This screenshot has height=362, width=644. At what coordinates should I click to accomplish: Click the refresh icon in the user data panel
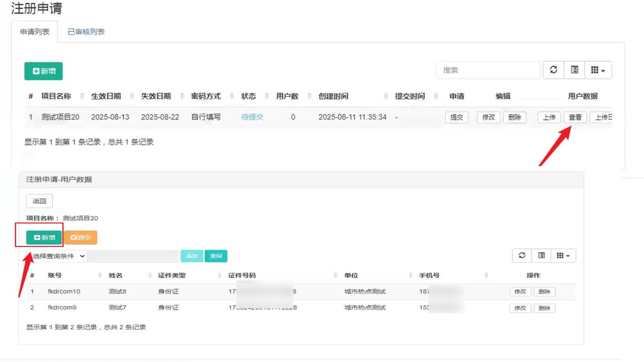coord(522,256)
